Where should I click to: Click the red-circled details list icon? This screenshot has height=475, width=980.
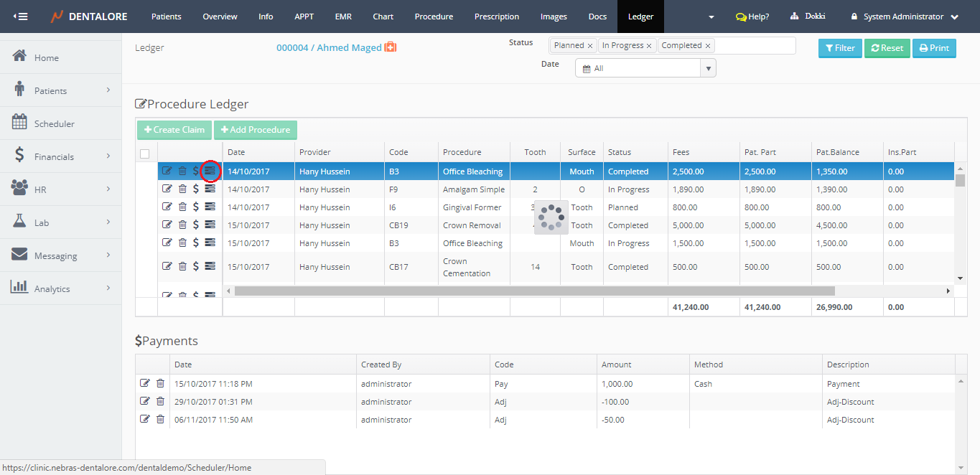coord(210,171)
